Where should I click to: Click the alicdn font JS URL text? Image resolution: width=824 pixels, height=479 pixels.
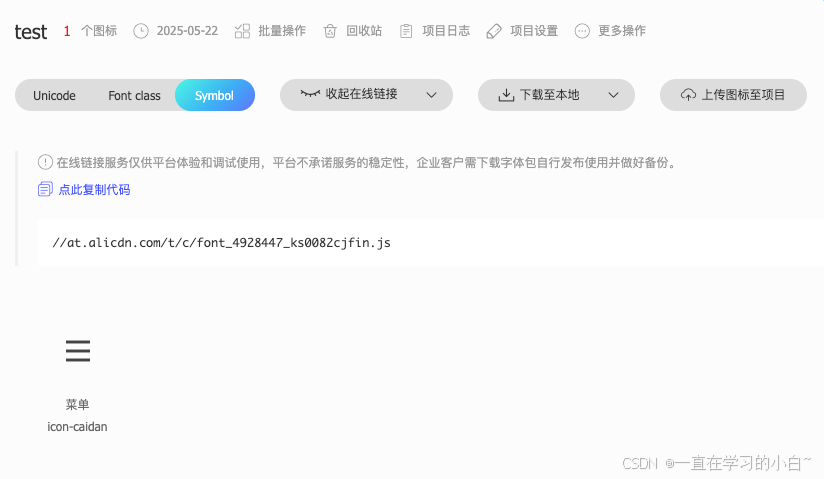click(221, 243)
